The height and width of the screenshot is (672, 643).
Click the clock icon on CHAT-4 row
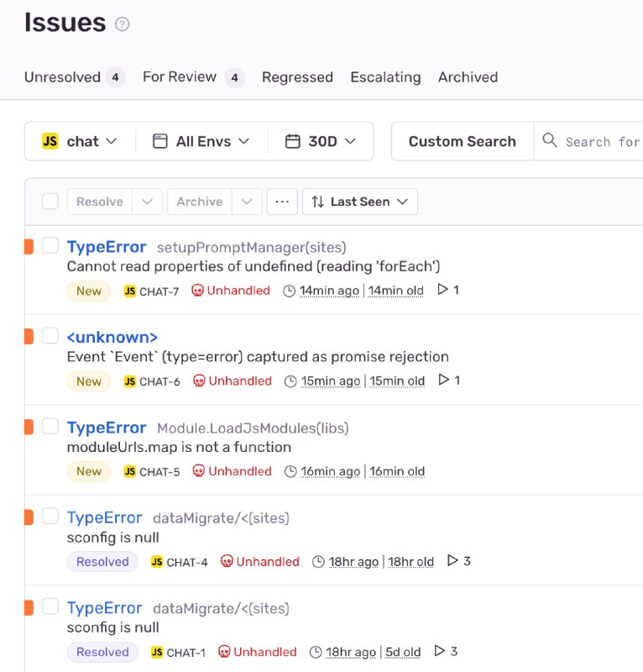[x=318, y=561]
